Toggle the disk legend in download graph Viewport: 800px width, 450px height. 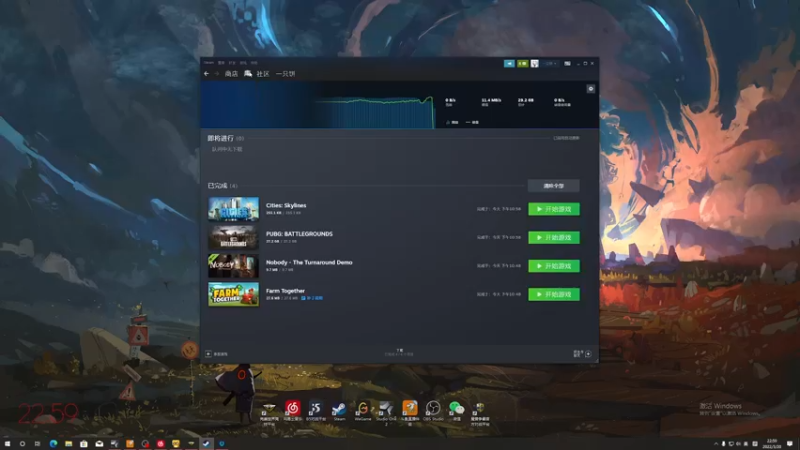pos(472,122)
